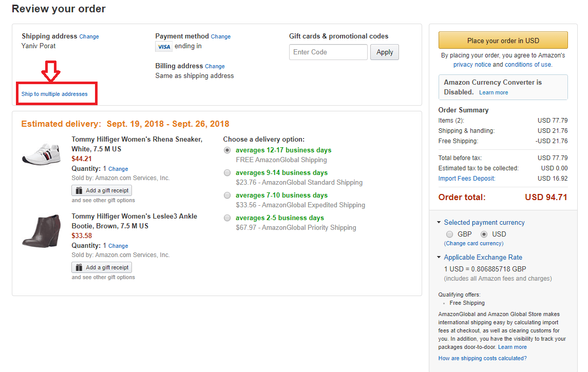Change the payment method
Image resolution: width=588 pixels, height=372 pixels.
[220, 37]
